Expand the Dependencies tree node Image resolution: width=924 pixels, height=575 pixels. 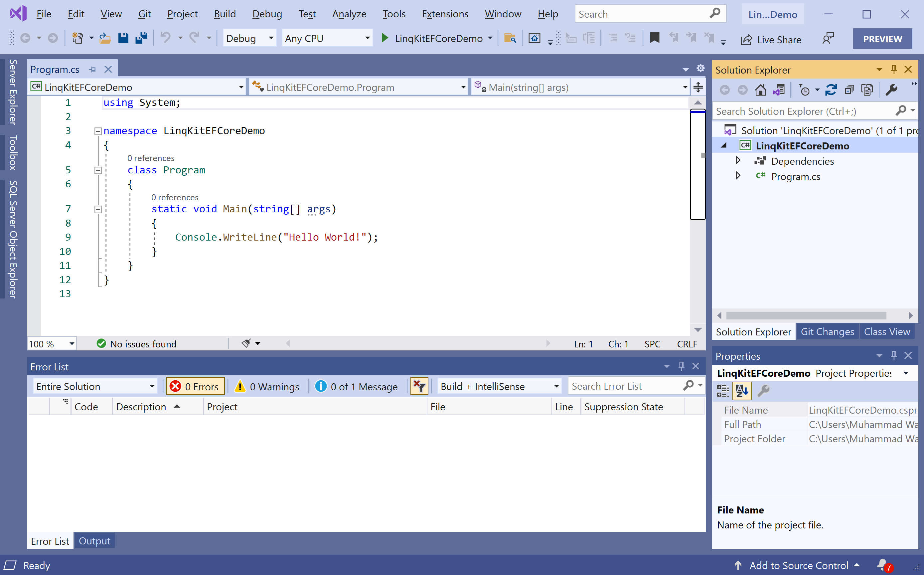point(738,160)
